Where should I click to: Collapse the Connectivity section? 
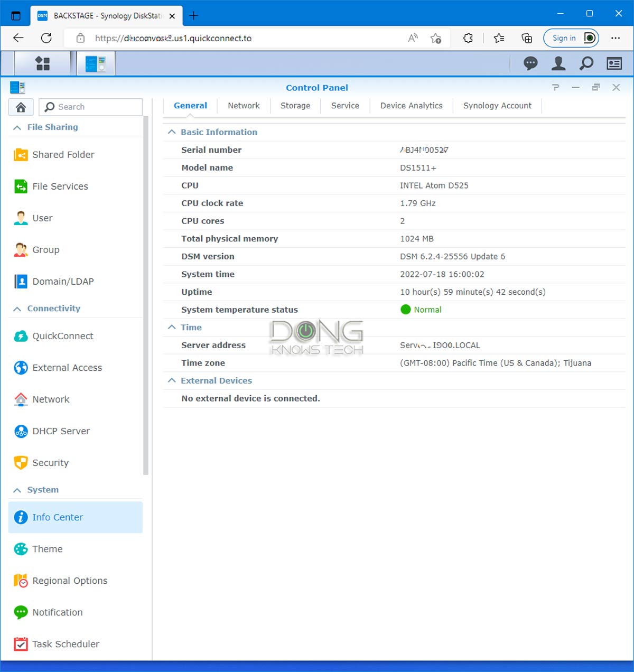tap(17, 309)
